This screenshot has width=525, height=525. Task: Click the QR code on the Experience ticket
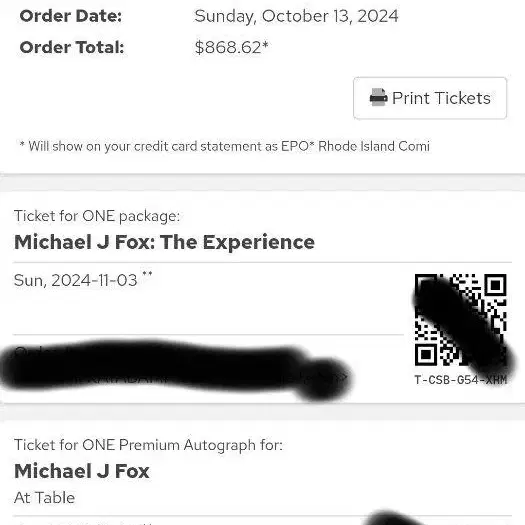coord(460,320)
